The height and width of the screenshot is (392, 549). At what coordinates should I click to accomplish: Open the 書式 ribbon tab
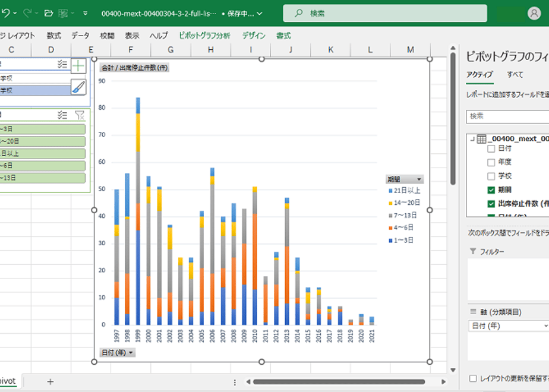(283, 36)
